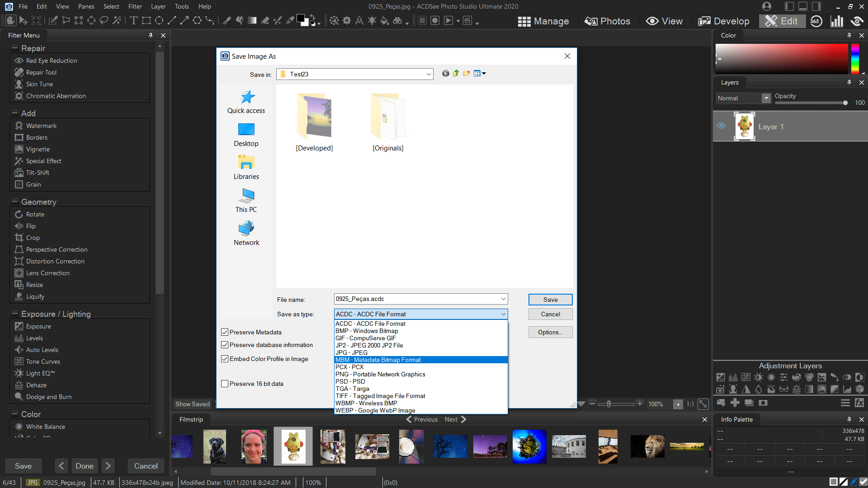Uncheck Preserve Metadata checkbox
The image size is (868, 488).
point(225,332)
